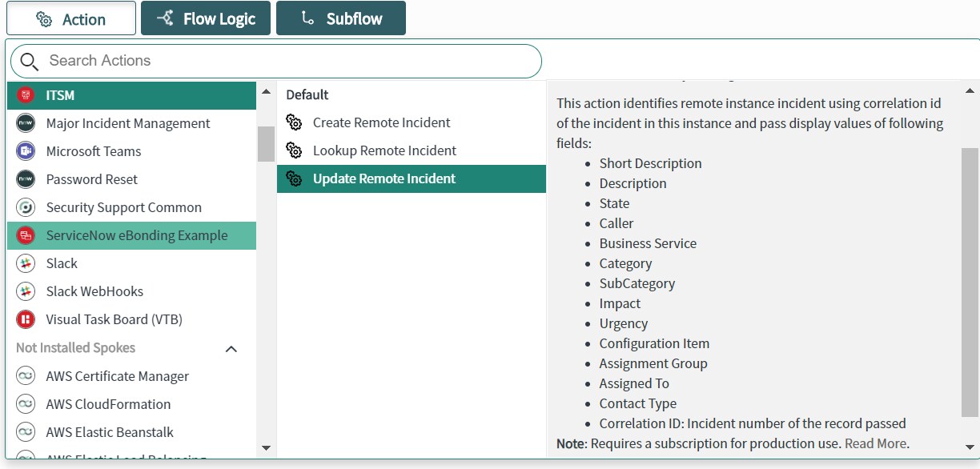This screenshot has width=980, height=469.
Task: Click spoke list scroll up arrow
Action: [x=267, y=92]
